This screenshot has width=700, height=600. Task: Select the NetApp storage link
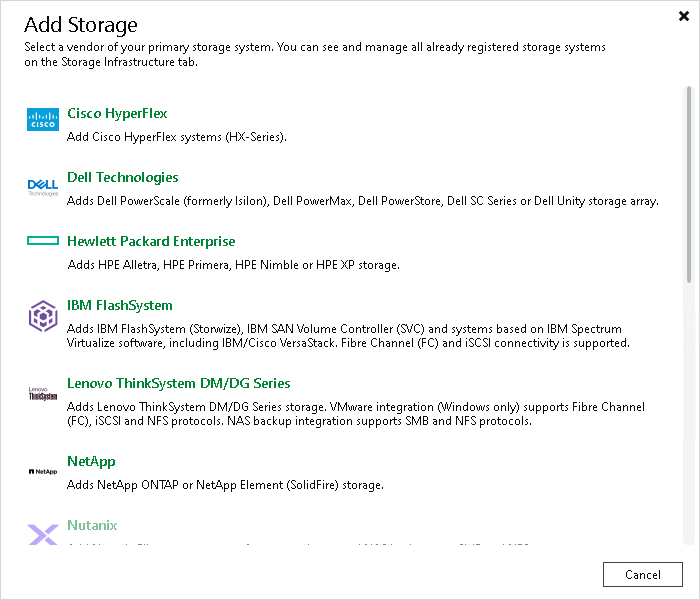(91, 461)
